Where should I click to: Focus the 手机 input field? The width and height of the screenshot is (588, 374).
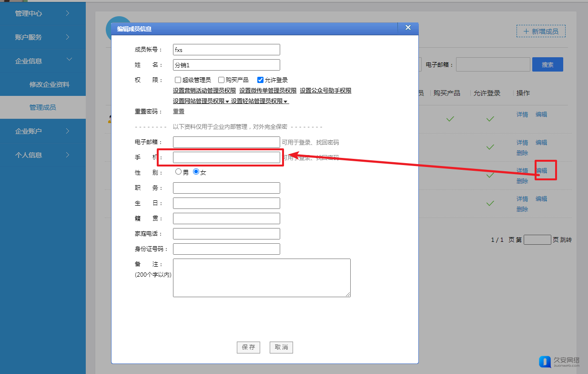pyautogui.click(x=226, y=157)
